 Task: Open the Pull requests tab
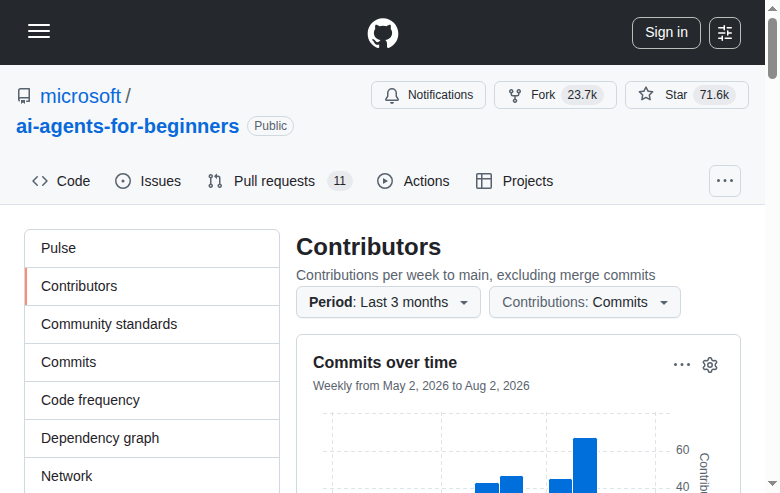click(x=280, y=181)
